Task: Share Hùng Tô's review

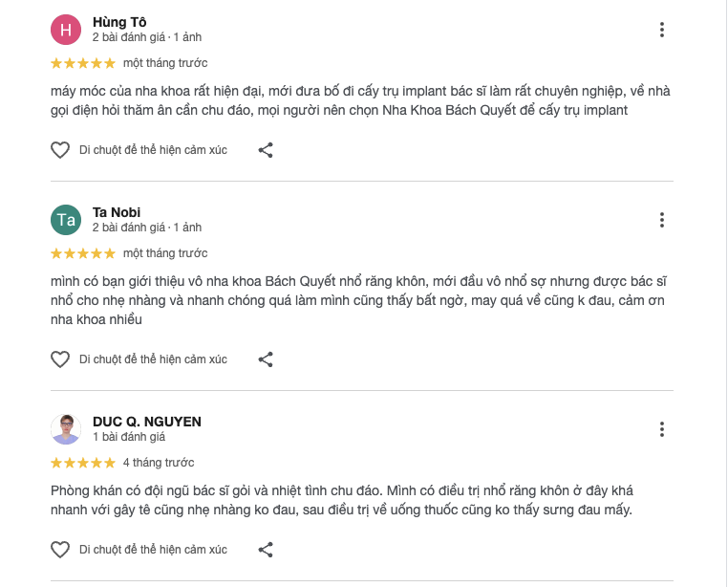Action: 267,150
